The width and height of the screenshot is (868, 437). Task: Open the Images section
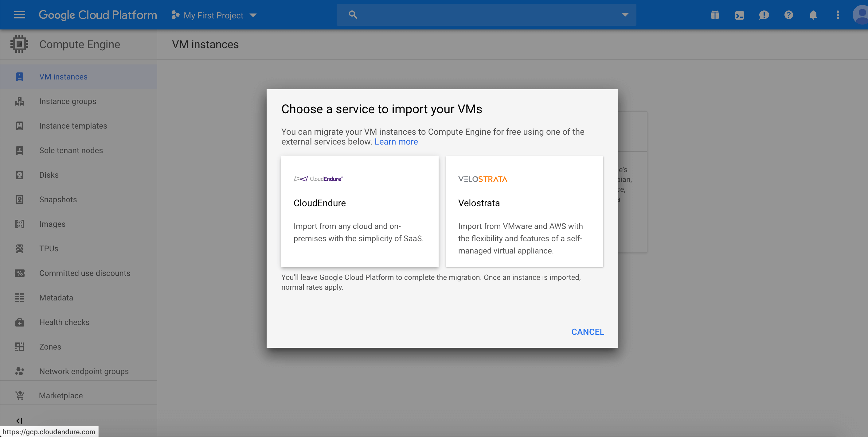[x=78, y=224]
